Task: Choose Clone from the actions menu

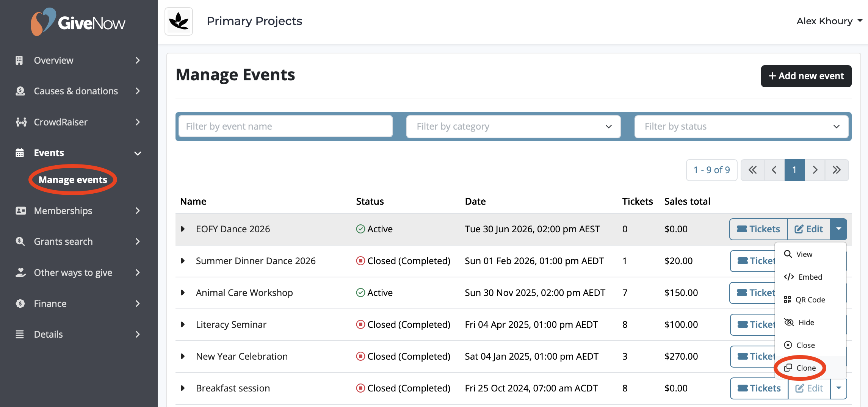Action: 810,368
